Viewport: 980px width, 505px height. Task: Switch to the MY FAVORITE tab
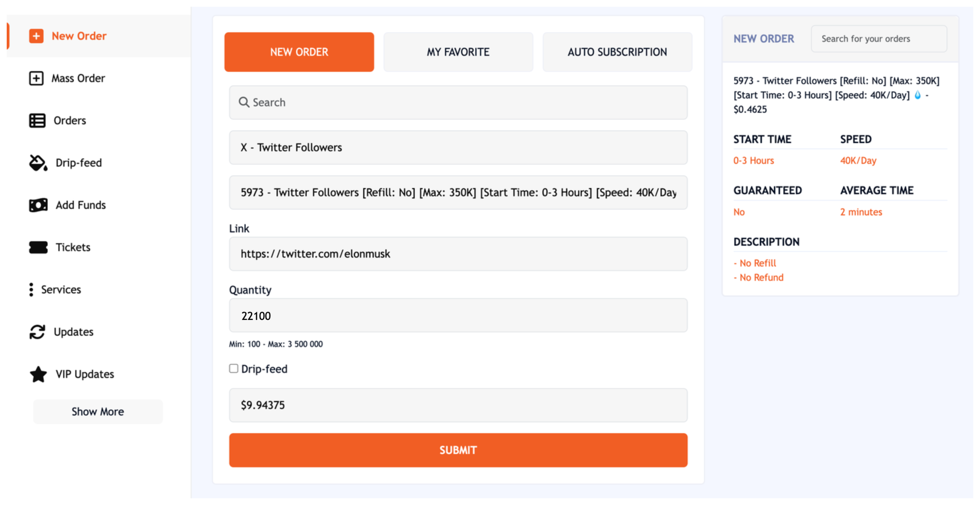[x=458, y=52]
